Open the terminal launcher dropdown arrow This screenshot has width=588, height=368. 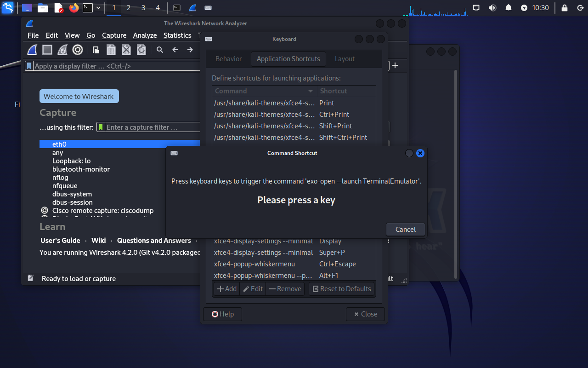click(98, 8)
